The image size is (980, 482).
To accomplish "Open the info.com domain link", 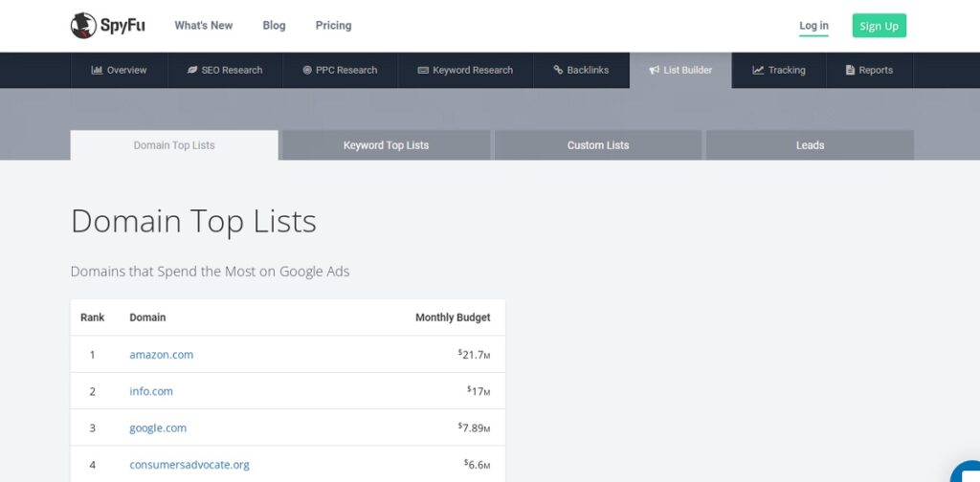I will tap(151, 391).
